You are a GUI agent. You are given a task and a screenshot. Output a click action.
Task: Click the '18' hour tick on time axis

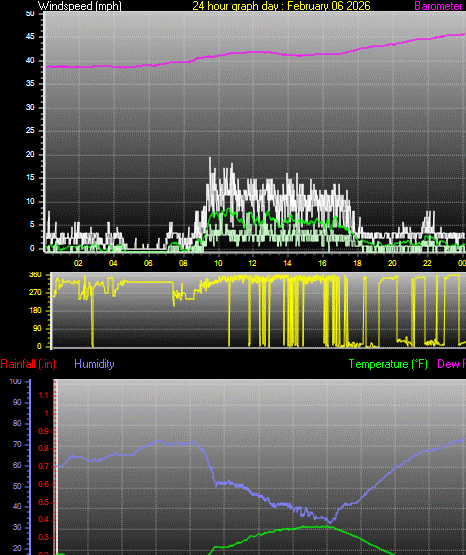pyautogui.click(x=357, y=263)
